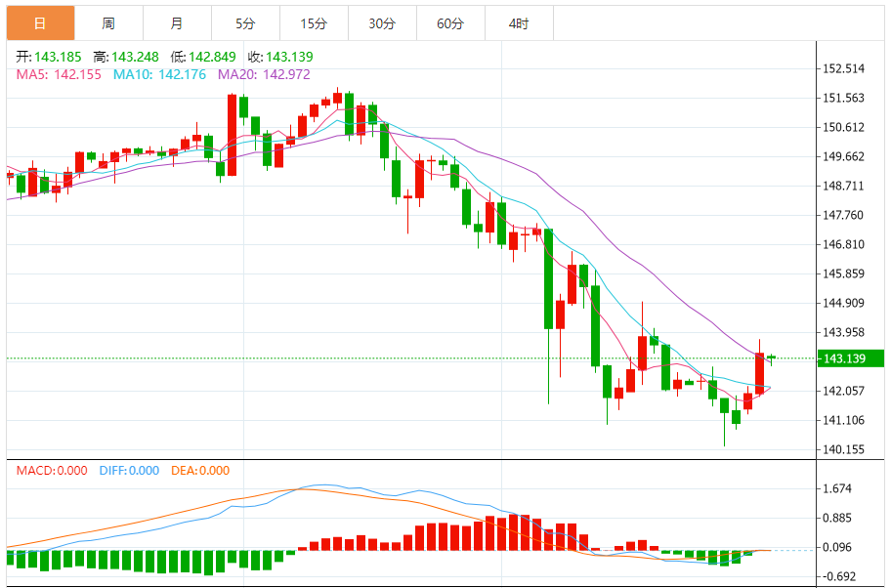Click the 151.563 price axis label

pyautogui.click(x=844, y=98)
